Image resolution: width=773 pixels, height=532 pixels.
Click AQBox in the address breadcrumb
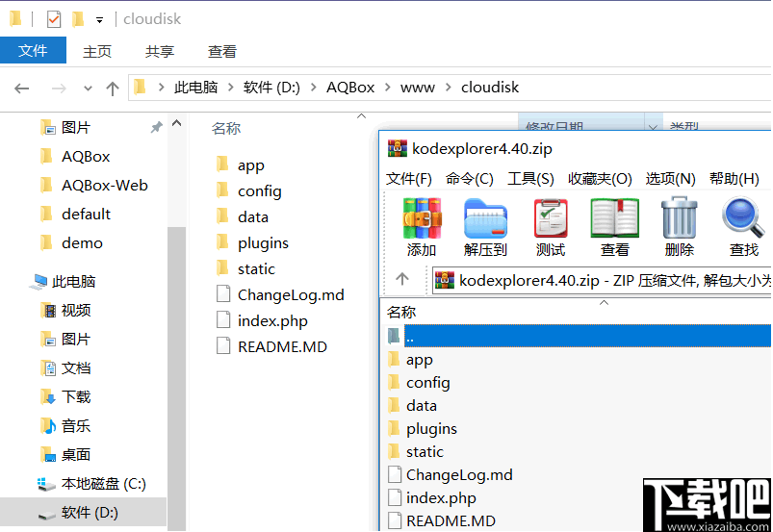[350, 88]
